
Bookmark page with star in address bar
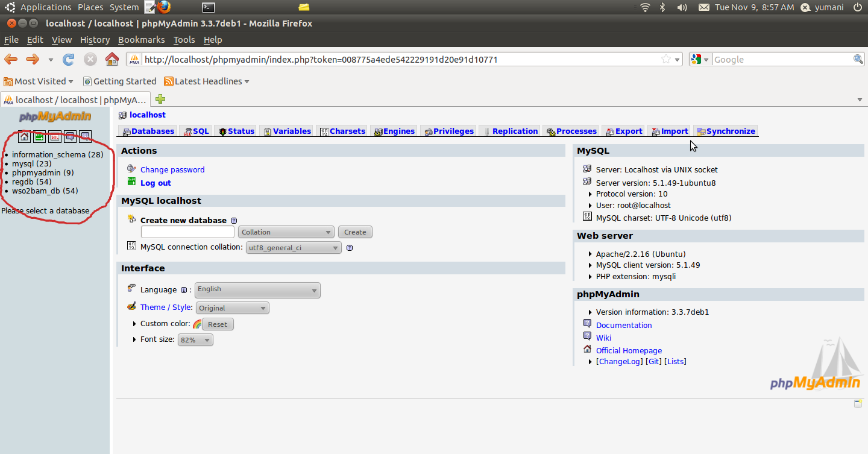click(x=666, y=59)
